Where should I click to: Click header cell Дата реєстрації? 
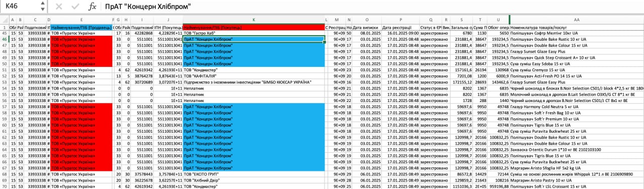(x=400, y=27)
